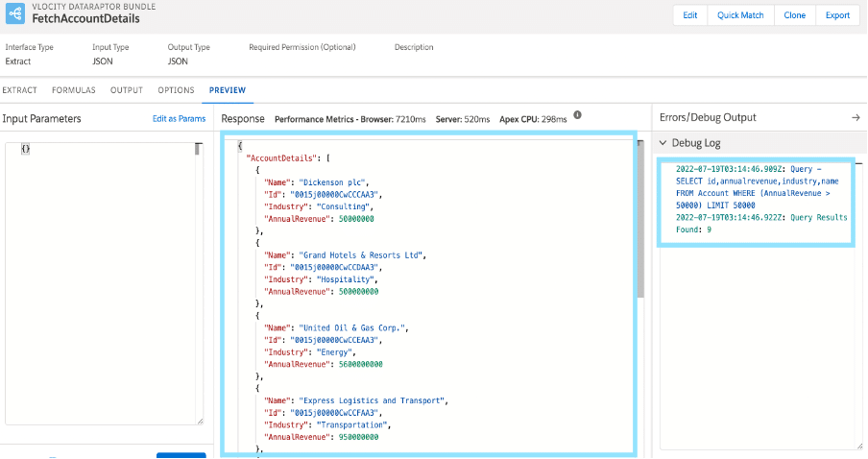Screen dimensions: 868x459
Task: Click the Response panel vertical scrollbar
Action: pos(640,219)
